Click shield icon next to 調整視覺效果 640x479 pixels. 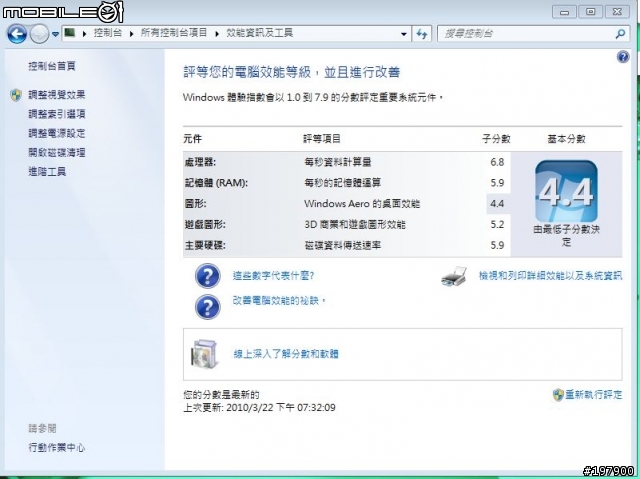(16, 95)
